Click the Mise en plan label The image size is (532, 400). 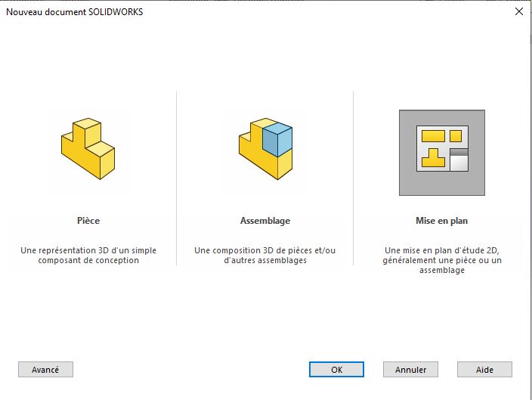[x=442, y=221]
